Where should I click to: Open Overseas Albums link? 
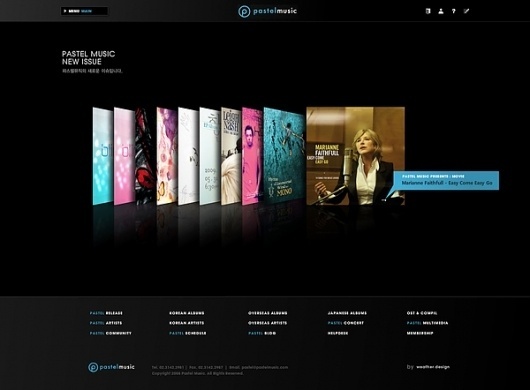pyautogui.click(x=268, y=313)
